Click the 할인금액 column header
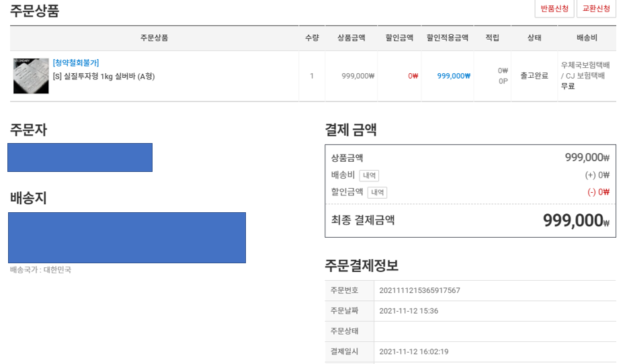 click(x=399, y=38)
